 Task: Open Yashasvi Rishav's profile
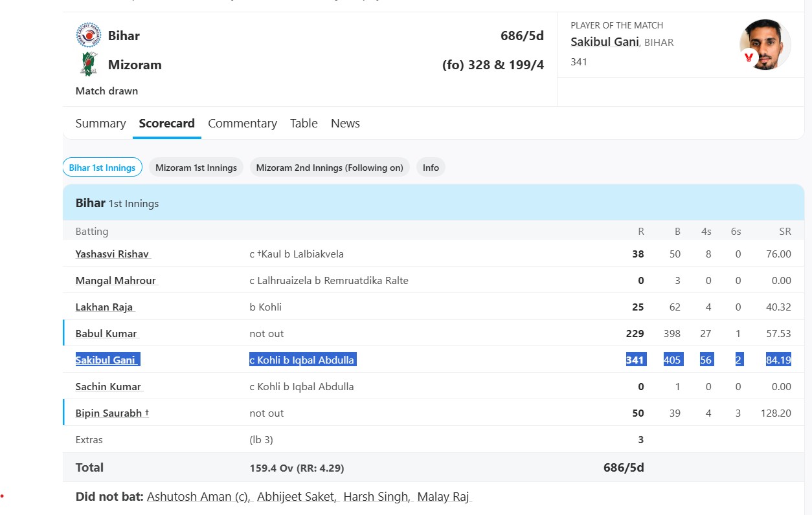point(113,254)
